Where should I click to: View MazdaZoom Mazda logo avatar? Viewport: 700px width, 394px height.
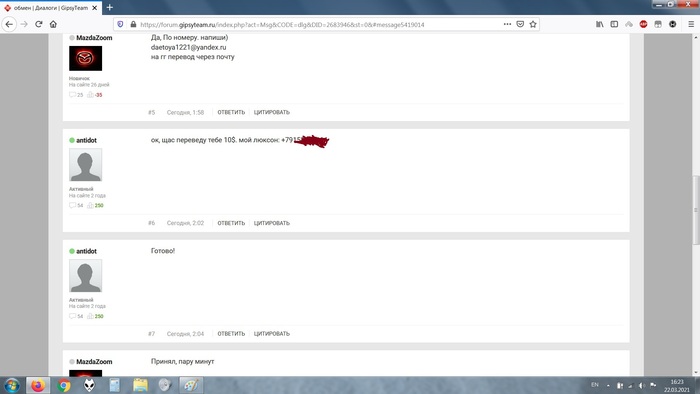(85, 58)
